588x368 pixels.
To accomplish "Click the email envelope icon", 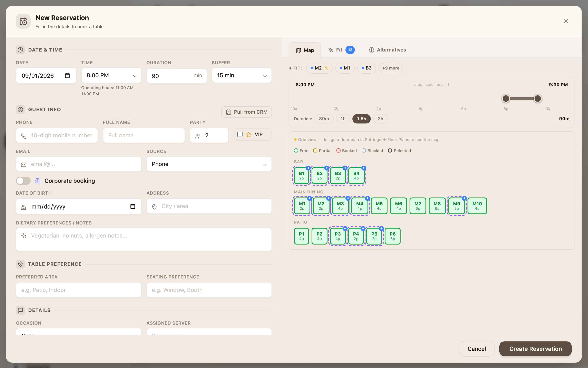I will point(23,165).
